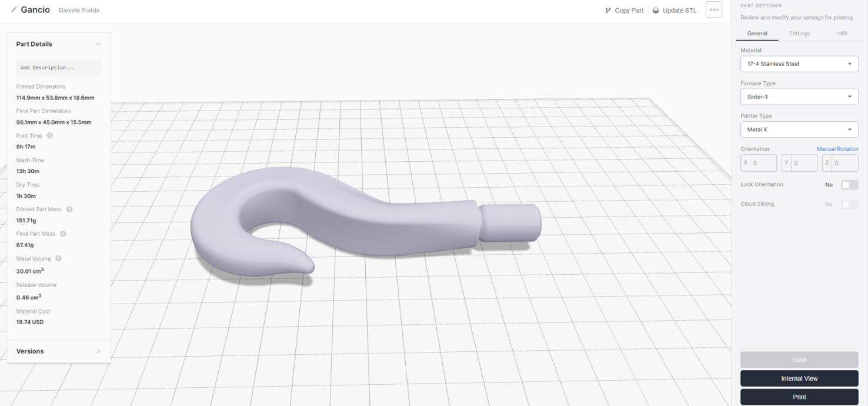868x406 pixels.
Task: Click the pencil edit icon beside Gancio
Action: pyautogui.click(x=14, y=10)
